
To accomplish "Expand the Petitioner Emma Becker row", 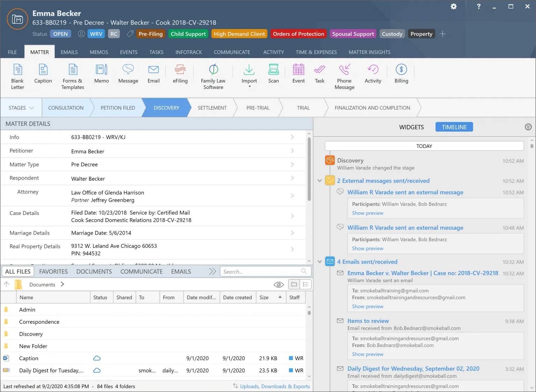I will click(x=292, y=151).
